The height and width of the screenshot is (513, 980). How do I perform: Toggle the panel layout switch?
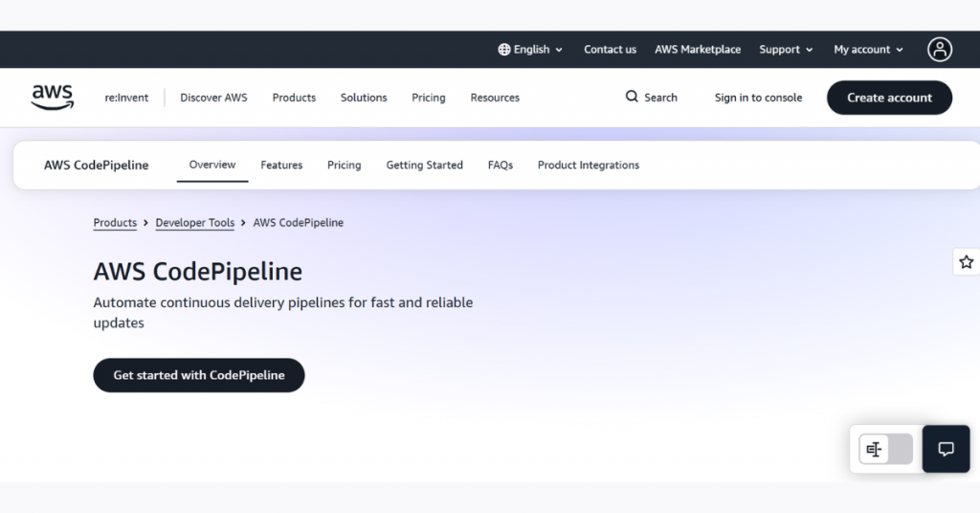point(885,449)
